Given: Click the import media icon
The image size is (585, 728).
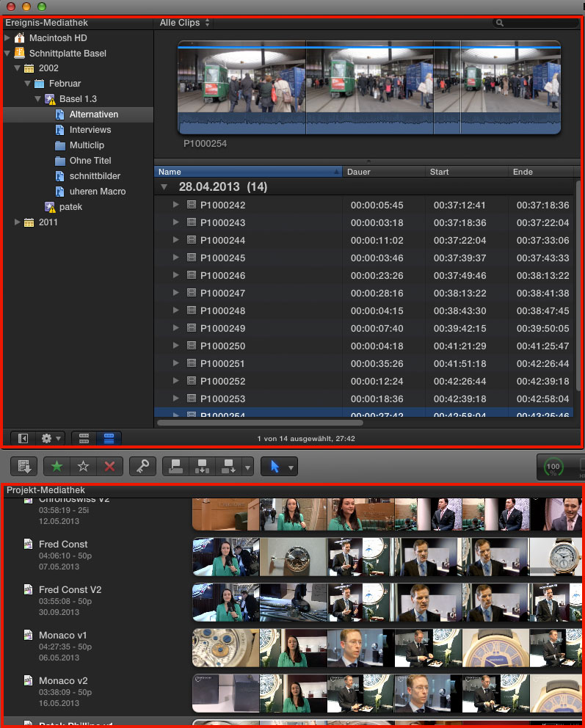Looking at the screenshot, I should click(23, 466).
